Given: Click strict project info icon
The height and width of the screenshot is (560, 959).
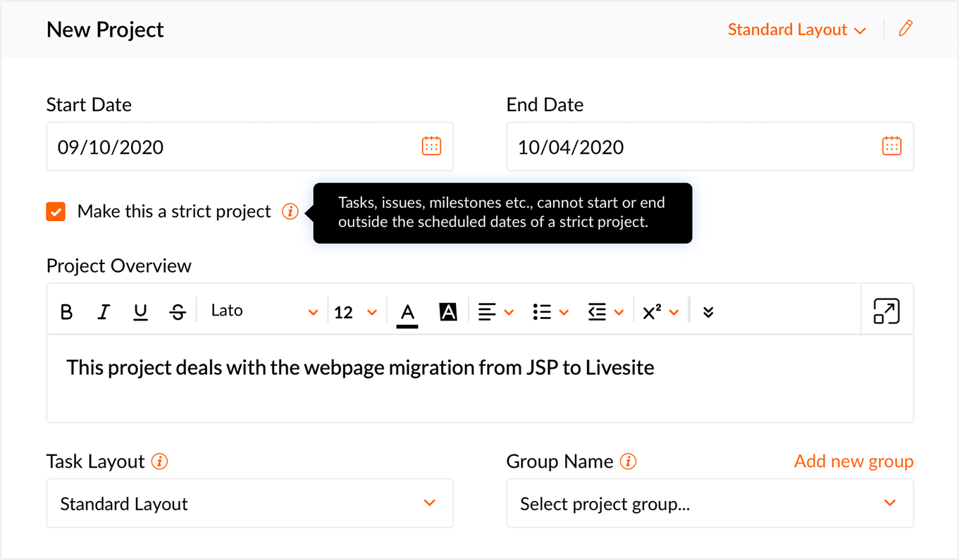Looking at the screenshot, I should coord(290,211).
